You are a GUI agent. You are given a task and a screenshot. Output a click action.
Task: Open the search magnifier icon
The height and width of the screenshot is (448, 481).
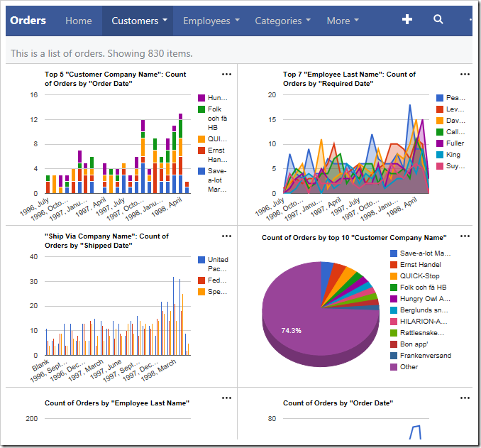[x=438, y=19]
